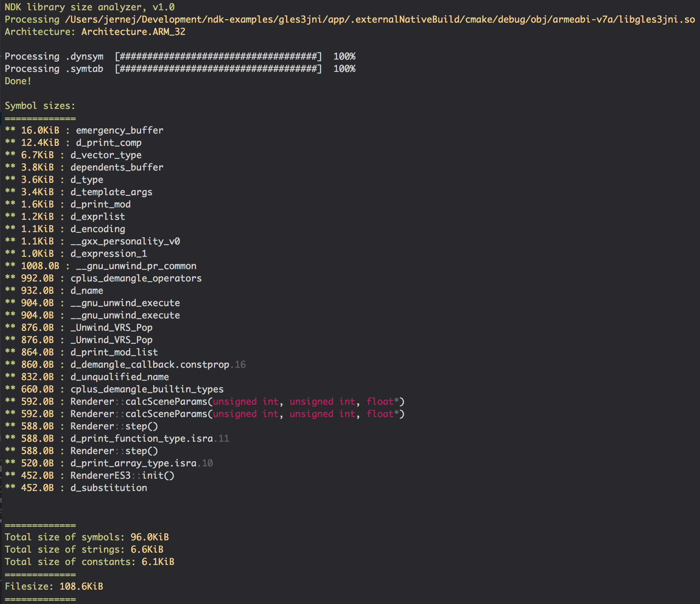Viewport: 700px width, 604px height.
Task: Click the .dynsym progress bar
Action: [x=218, y=56]
